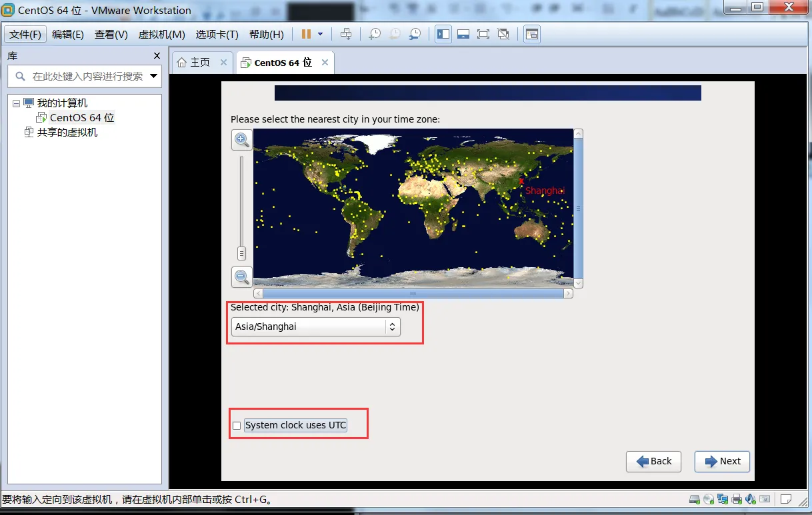The width and height of the screenshot is (812, 515).
Task: Click the 'Please select the nearest city' label
Action: pos(335,119)
